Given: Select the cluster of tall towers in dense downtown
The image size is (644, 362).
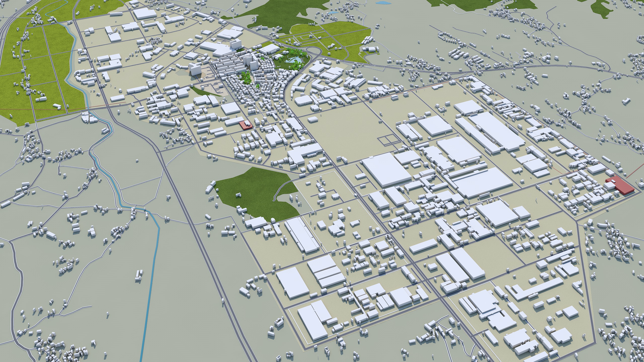Looking at the screenshot, I should point(250,61).
